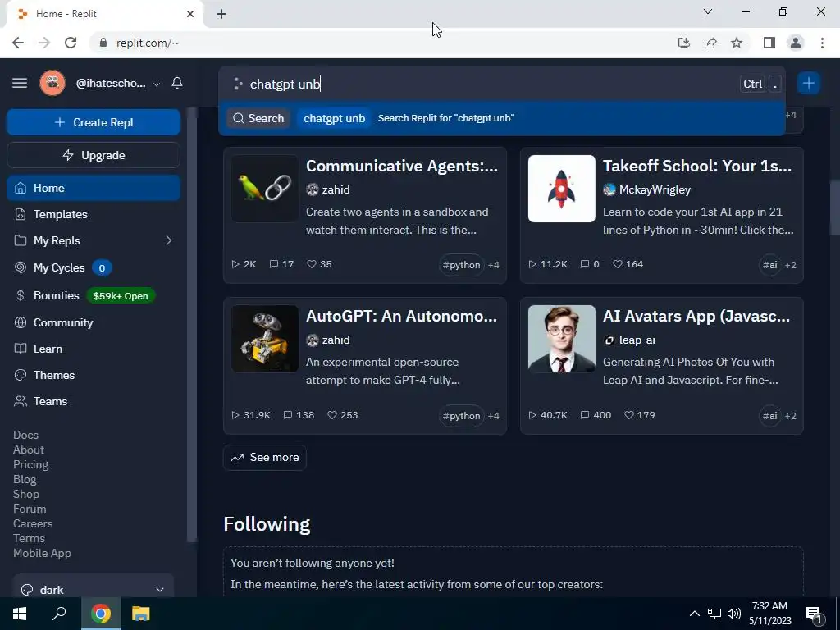Click the AI Avatars portrait thumbnail
Image resolution: width=840 pixels, height=630 pixels.
[x=561, y=339]
